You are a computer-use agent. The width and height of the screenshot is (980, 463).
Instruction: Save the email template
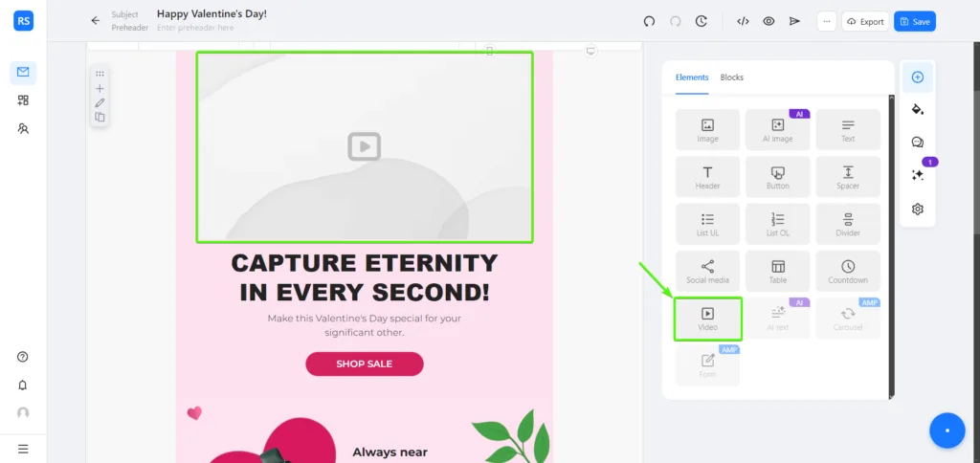click(x=915, y=21)
